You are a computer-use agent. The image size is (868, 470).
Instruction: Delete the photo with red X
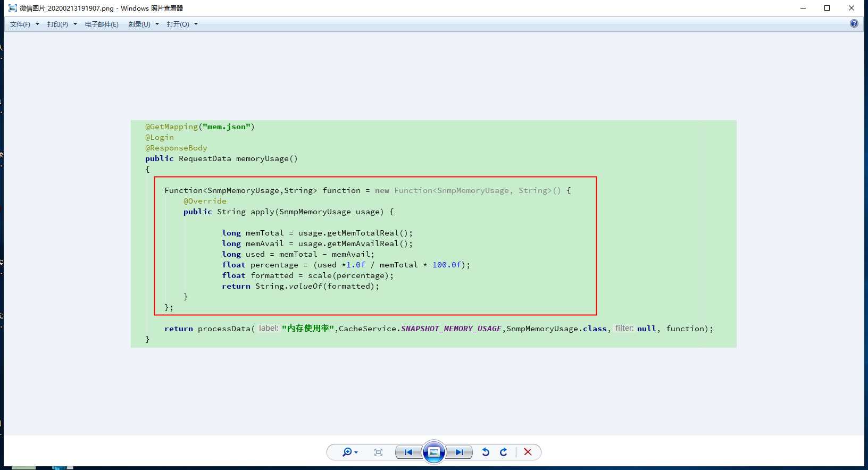(x=528, y=452)
